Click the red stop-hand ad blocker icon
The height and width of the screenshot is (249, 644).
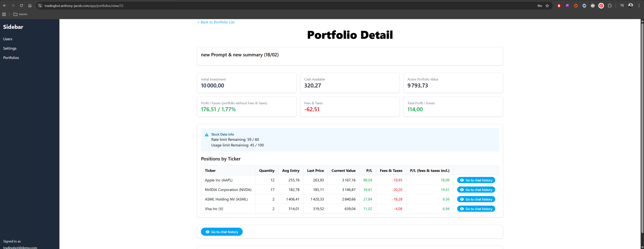tap(559, 6)
